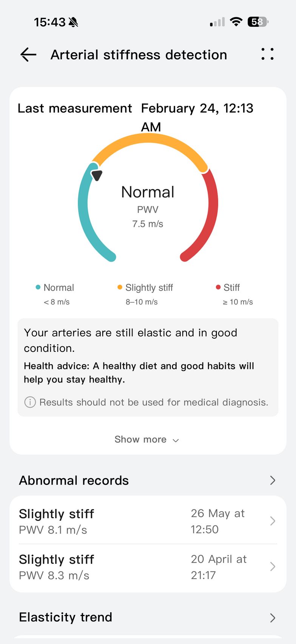Tap the teal Normal legend dot
This screenshot has width=296, height=644.
pyautogui.click(x=38, y=287)
